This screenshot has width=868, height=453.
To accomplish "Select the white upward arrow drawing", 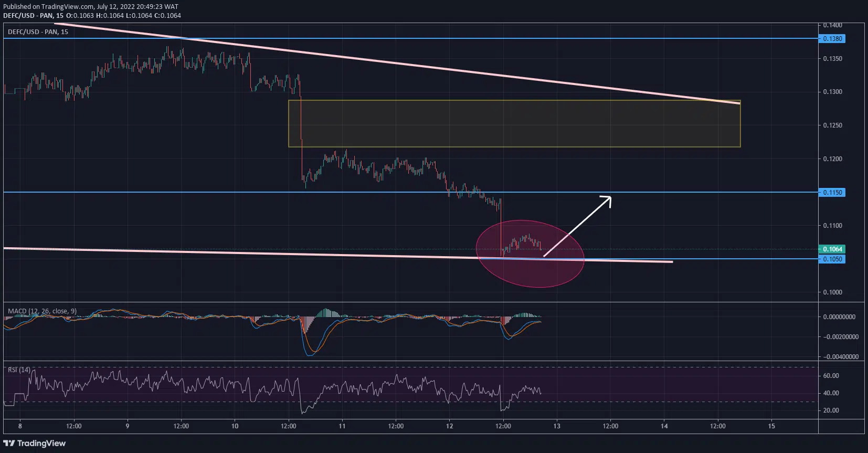I will pyautogui.click(x=577, y=226).
